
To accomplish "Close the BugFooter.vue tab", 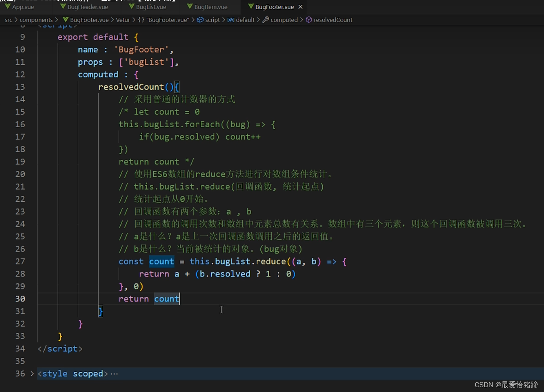I will pyautogui.click(x=301, y=7).
